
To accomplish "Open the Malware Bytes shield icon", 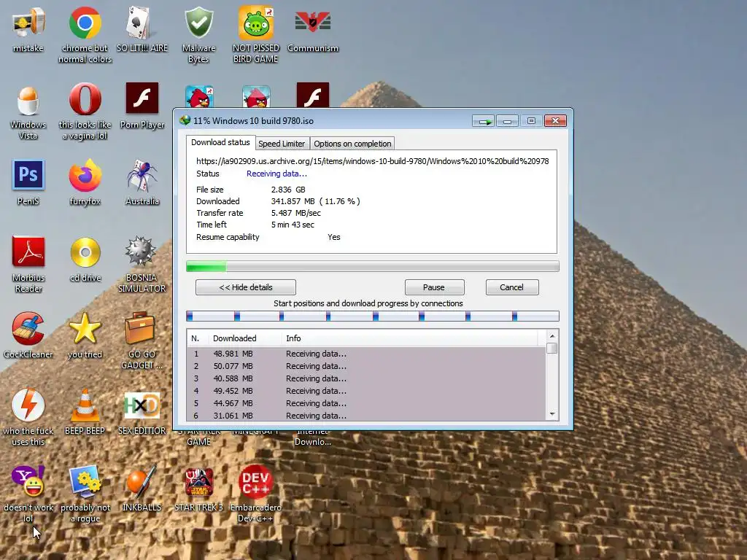I will click(198, 23).
